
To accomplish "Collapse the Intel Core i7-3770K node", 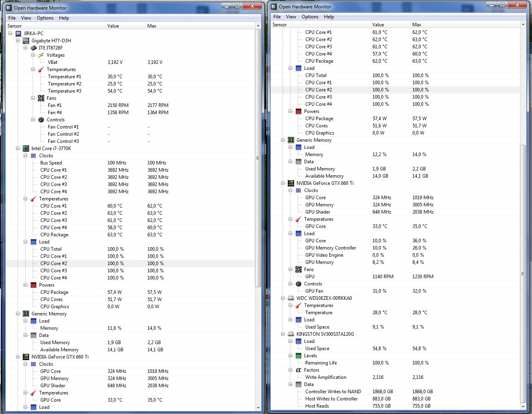I will (x=18, y=149).
